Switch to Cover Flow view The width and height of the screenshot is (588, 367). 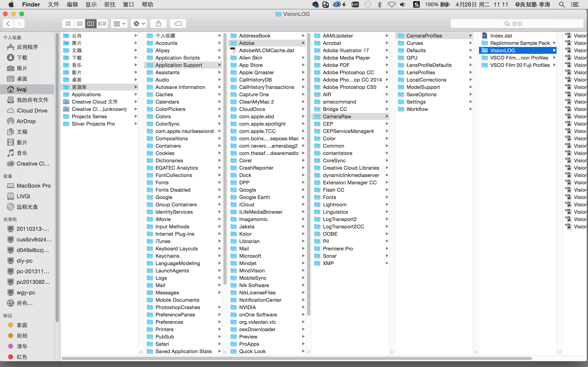click(x=102, y=23)
